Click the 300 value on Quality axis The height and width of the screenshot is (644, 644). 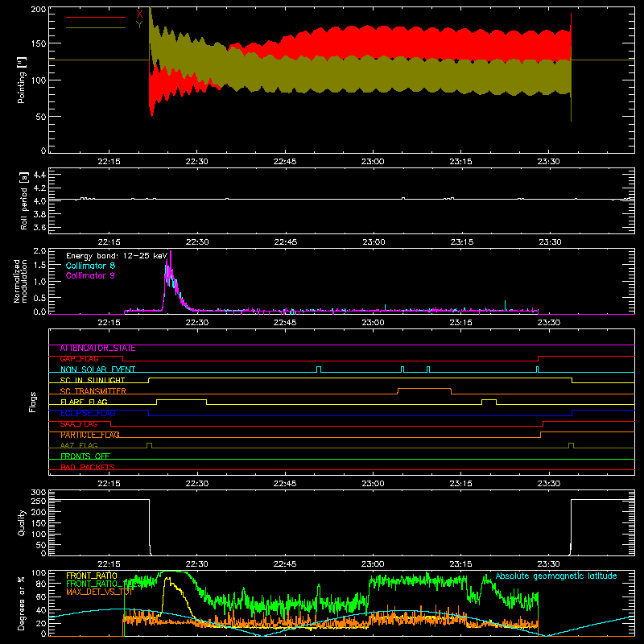tap(38, 493)
